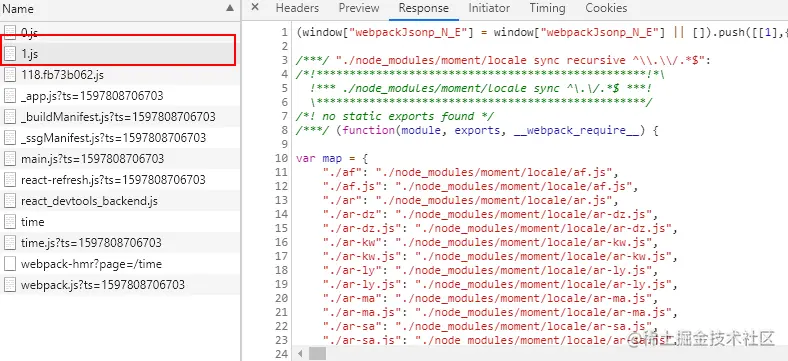The image size is (788, 361).
Task: Click the file icon beside _buildManifest.js
Action: 10,117
